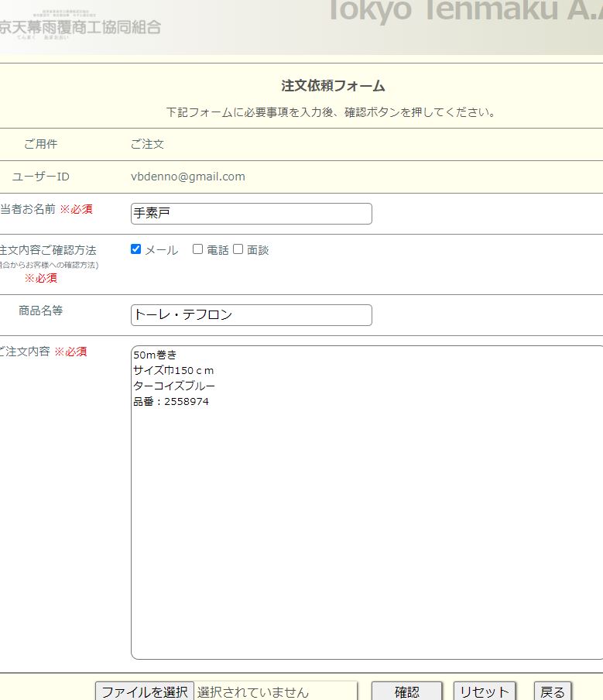Click the instruction text under the form heading
This screenshot has width=603, height=700.
tap(331, 112)
